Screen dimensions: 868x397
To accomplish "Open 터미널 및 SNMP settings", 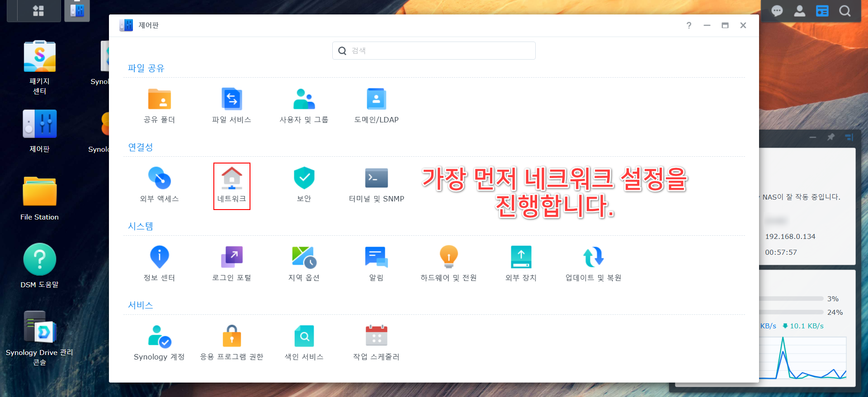I will (376, 186).
